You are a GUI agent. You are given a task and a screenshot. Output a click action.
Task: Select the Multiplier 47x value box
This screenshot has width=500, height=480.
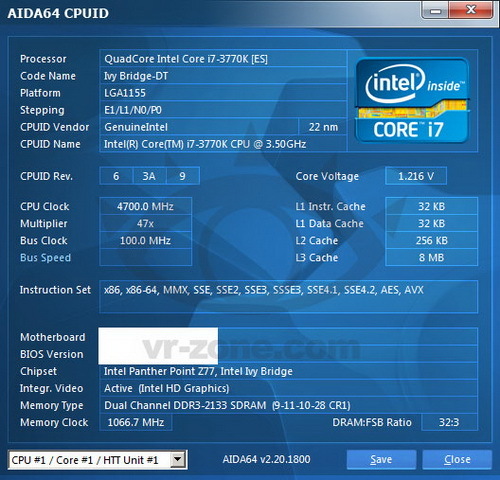[x=145, y=223]
